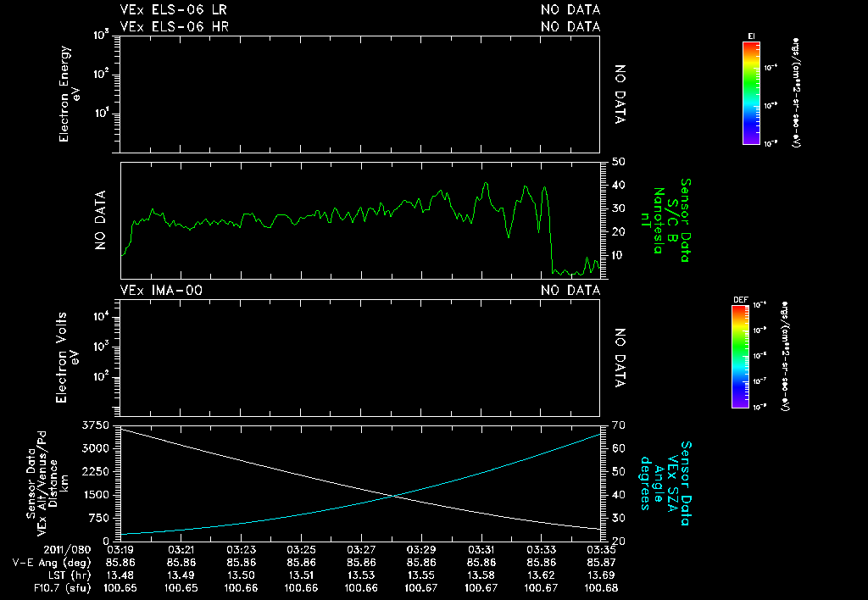Image resolution: width=868 pixels, height=600 pixels.
Task: Click the 50 nT axis tick label
Action: [x=618, y=162]
